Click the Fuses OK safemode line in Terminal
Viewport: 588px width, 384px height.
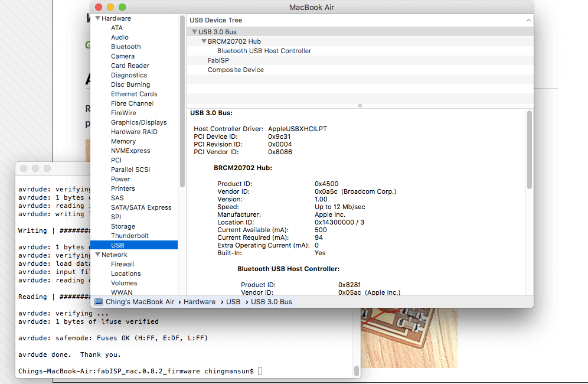pyautogui.click(x=113, y=338)
